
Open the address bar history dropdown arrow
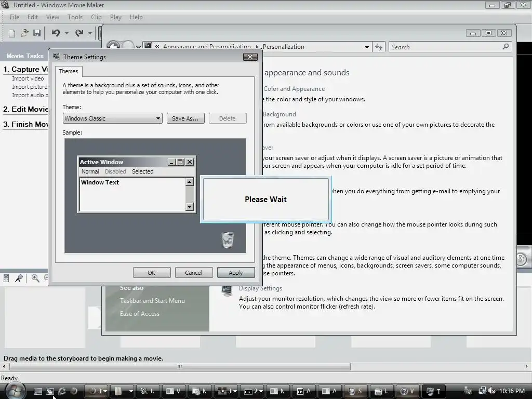coord(367,47)
